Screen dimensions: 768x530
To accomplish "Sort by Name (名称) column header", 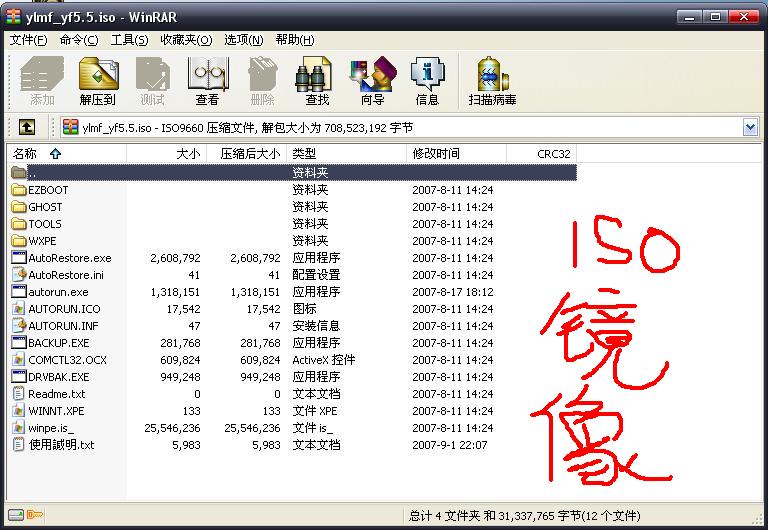I will [67, 154].
